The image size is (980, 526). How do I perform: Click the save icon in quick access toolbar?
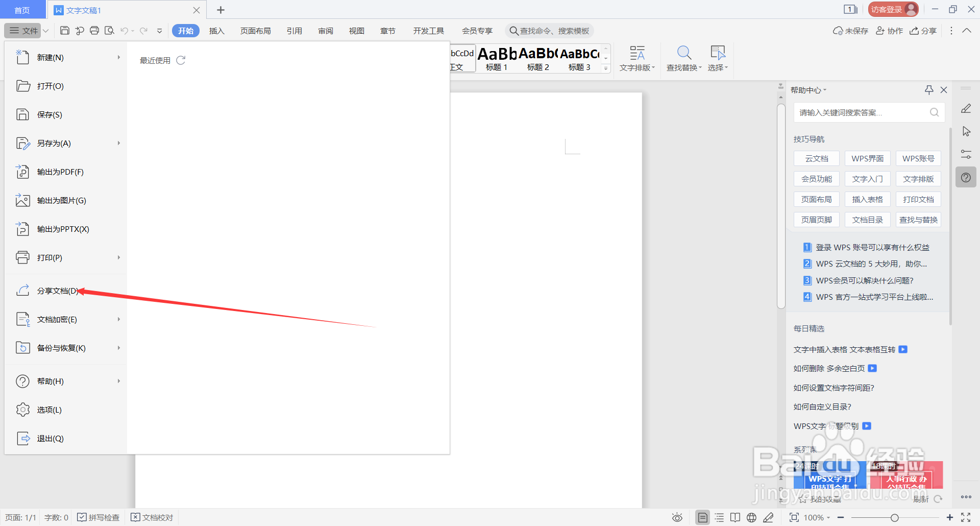tap(65, 31)
